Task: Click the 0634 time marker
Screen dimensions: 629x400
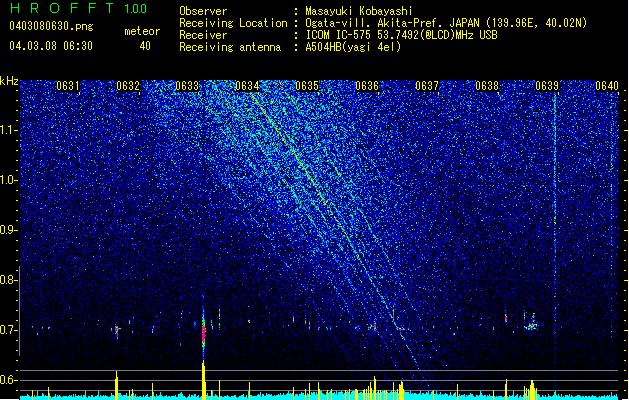Action: click(x=247, y=86)
